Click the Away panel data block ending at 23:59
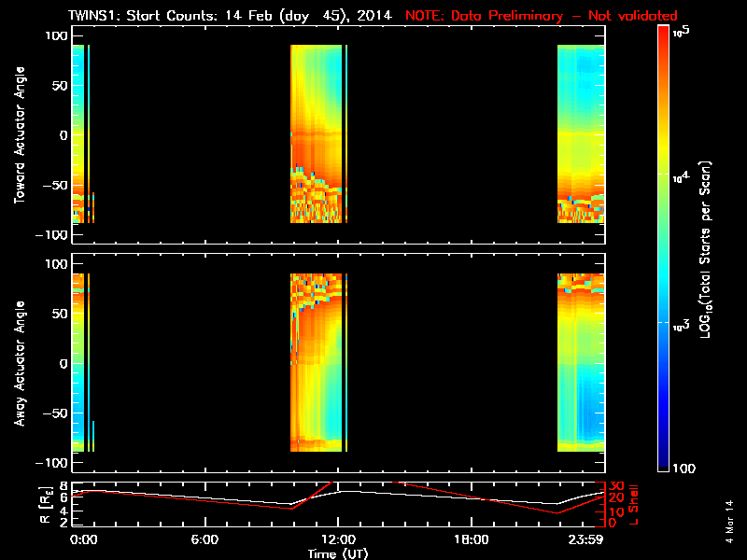Screen dimensions: 747x560 click(x=581, y=362)
